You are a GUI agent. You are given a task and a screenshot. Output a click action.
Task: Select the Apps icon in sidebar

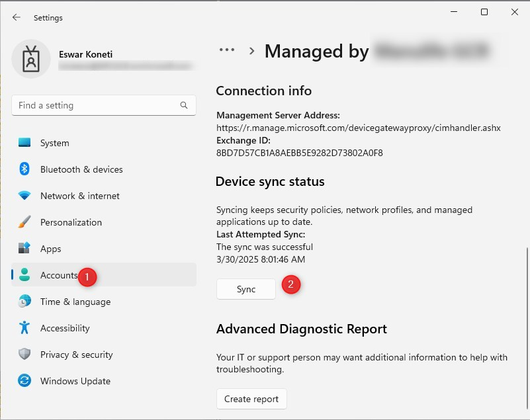click(24, 249)
